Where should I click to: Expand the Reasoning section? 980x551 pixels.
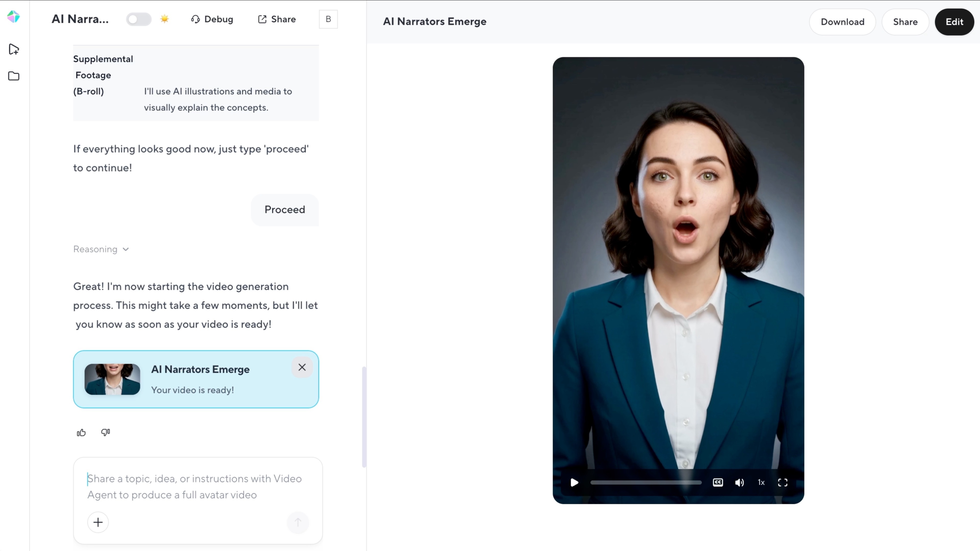[101, 249]
